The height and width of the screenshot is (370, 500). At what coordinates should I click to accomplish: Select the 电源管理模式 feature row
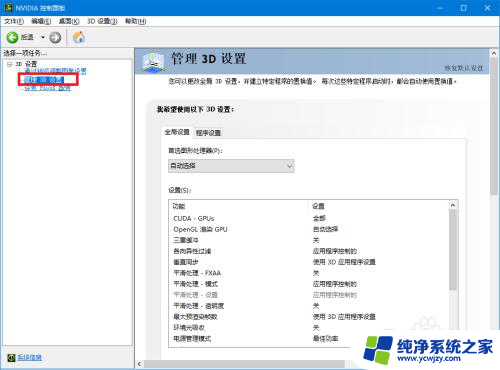click(x=309, y=339)
